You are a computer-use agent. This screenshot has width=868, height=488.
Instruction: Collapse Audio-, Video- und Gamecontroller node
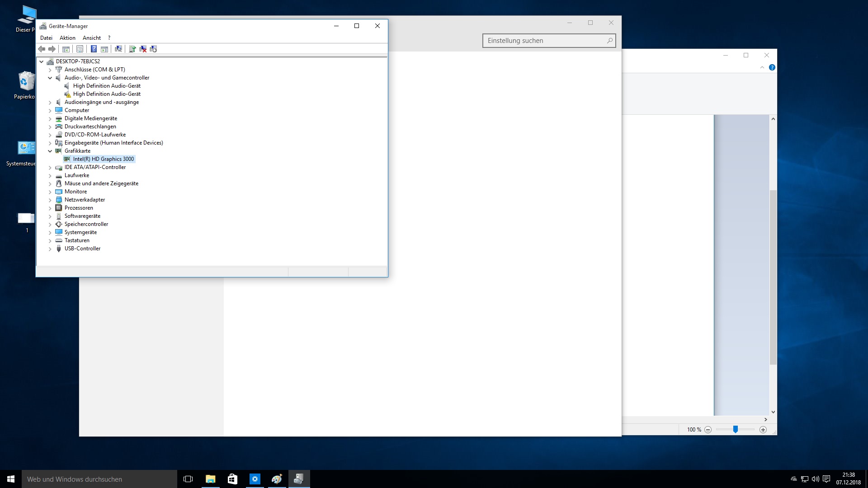click(50, 78)
